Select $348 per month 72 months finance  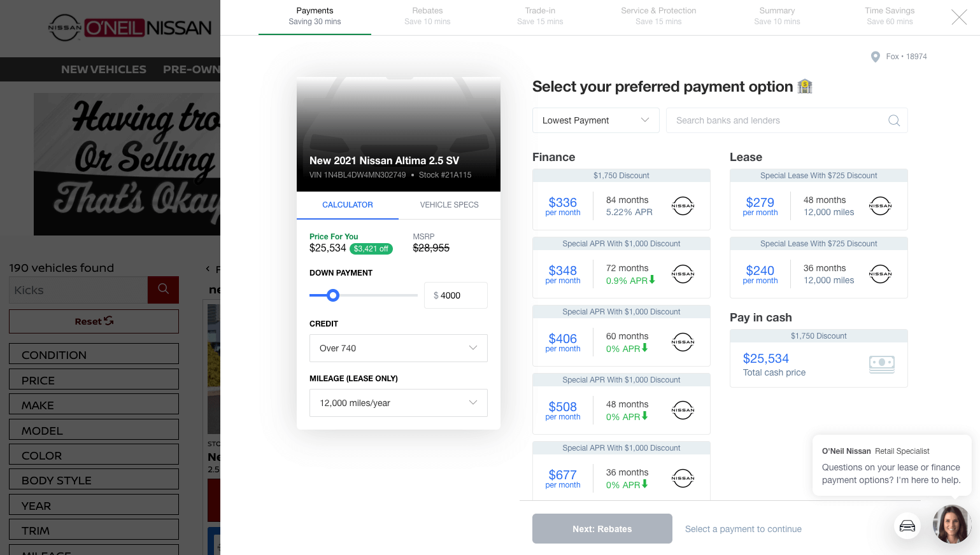(x=621, y=267)
